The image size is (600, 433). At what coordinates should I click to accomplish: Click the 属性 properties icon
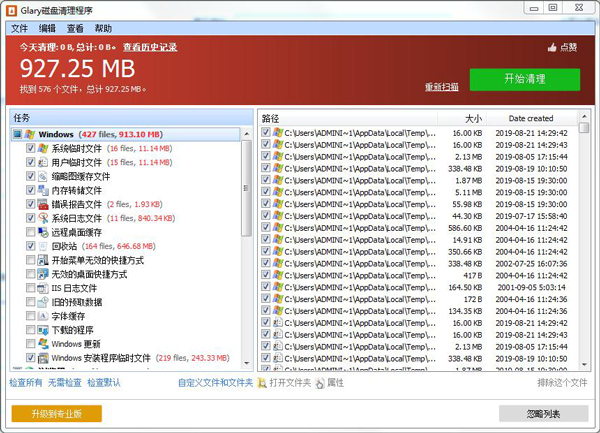tap(320, 383)
